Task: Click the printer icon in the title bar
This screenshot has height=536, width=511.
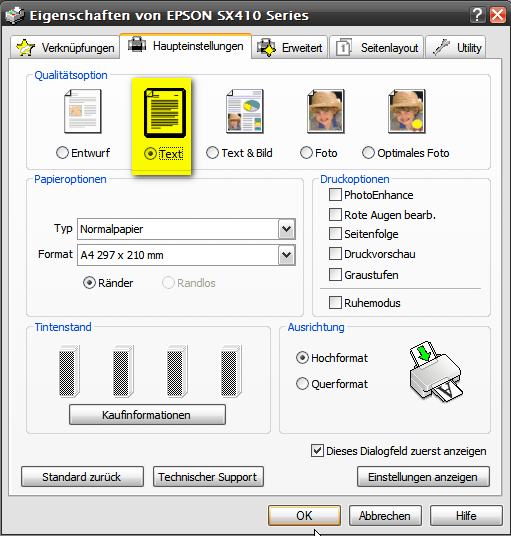Action: [15, 15]
